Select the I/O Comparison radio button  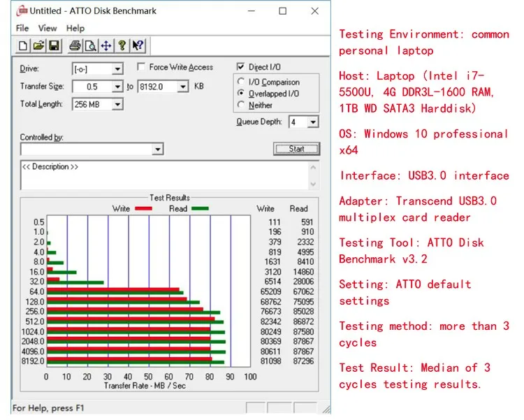click(240, 81)
